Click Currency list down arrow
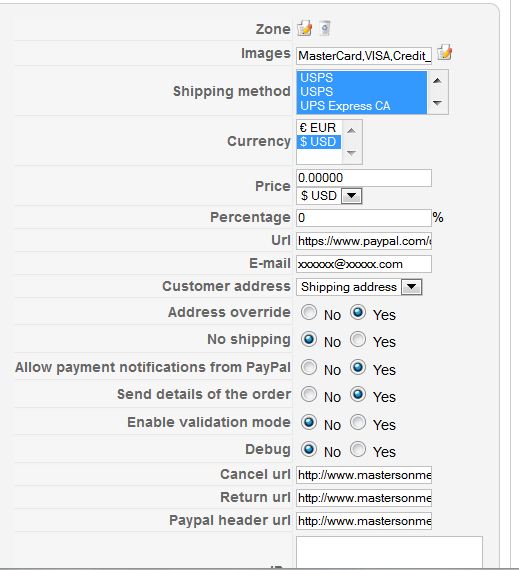This screenshot has height=570, width=519. pos(351,153)
